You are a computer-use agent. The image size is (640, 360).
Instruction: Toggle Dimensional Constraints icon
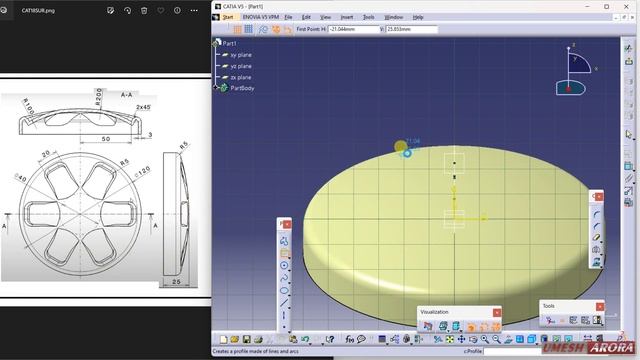point(288,29)
